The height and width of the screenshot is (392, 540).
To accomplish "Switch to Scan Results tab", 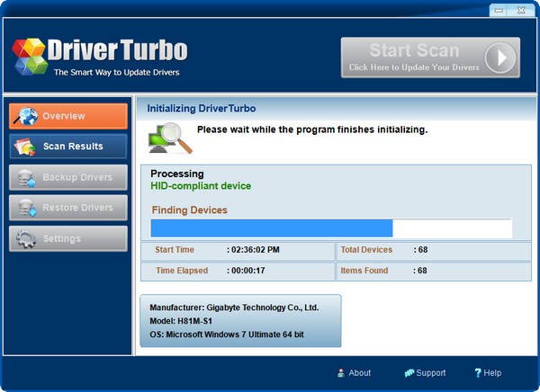I will pyautogui.click(x=68, y=147).
